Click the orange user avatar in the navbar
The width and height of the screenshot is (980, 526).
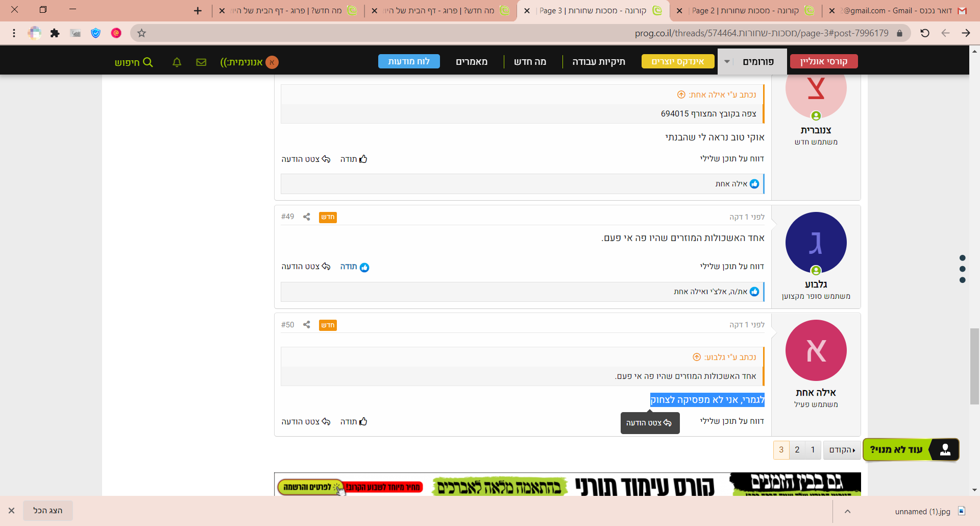pyautogui.click(x=272, y=62)
